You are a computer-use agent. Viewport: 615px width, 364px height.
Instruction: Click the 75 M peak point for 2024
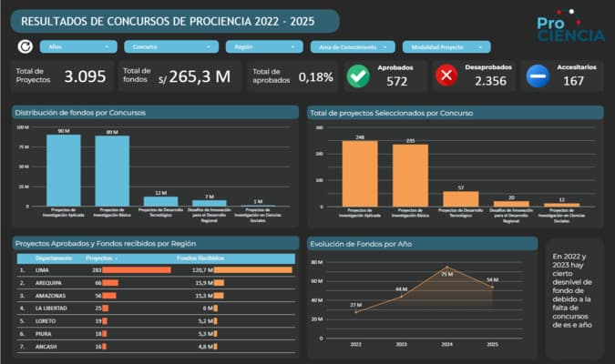446,268
